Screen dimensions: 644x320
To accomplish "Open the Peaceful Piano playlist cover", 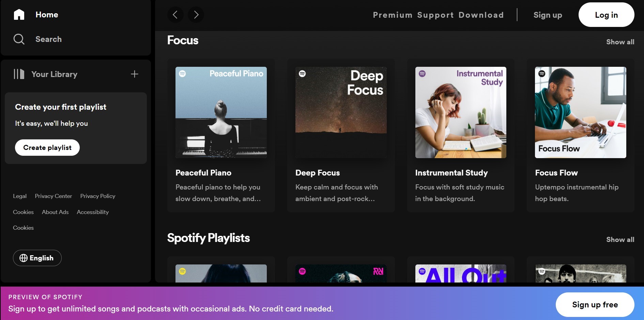I will coord(221,112).
